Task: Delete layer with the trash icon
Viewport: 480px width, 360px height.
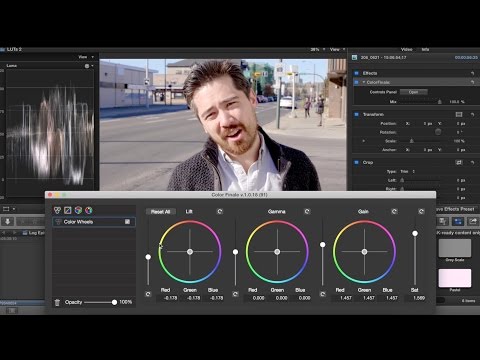Action: click(x=57, y=302)
